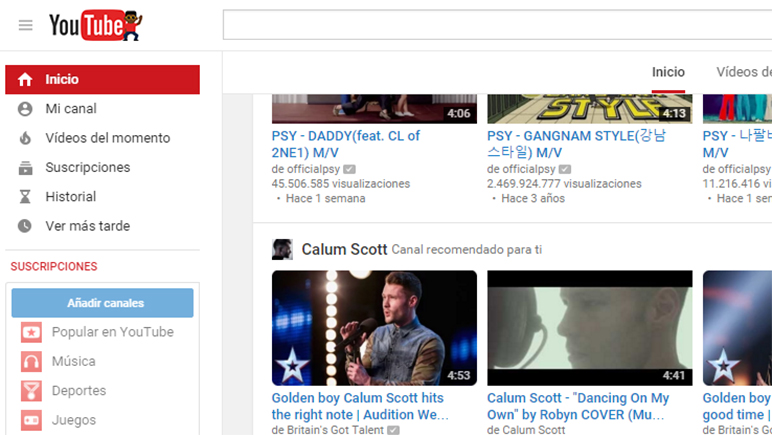Select Inicio in the sidebar
The height and width of the screenshot is (435, 772).
coord(102,79)
